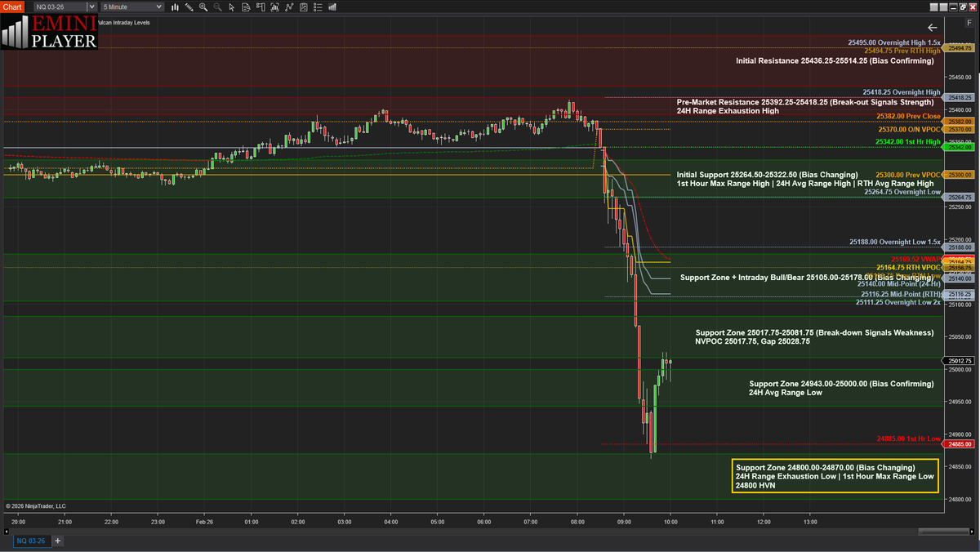
Task: Click the Chart title label
Action: (x=14, y=7)
